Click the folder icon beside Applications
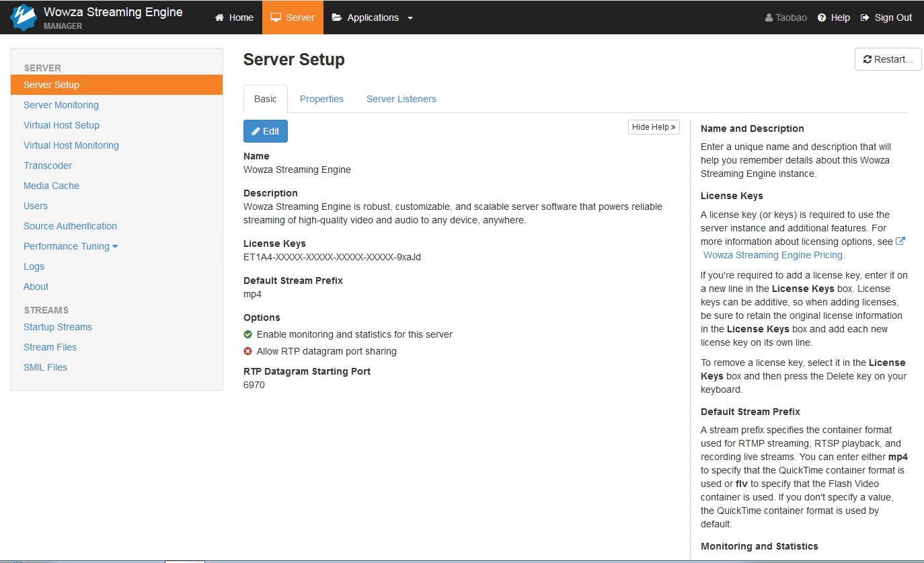This screenshot has width=924, height=563. 337,17
